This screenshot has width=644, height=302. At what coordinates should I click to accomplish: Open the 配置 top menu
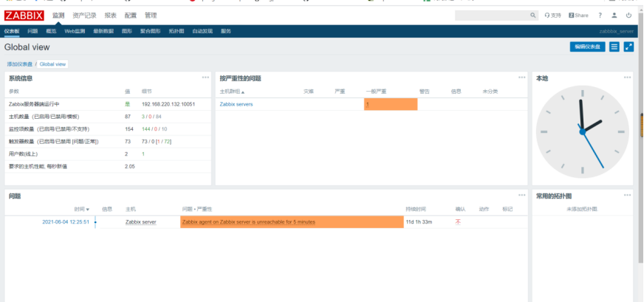point(130,16)
